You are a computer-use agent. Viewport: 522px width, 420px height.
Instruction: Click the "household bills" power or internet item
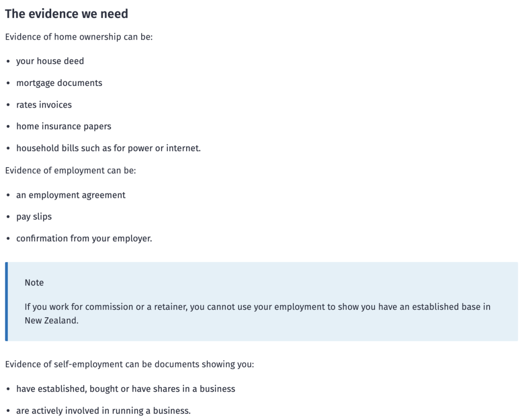click(x=108, y=148)
